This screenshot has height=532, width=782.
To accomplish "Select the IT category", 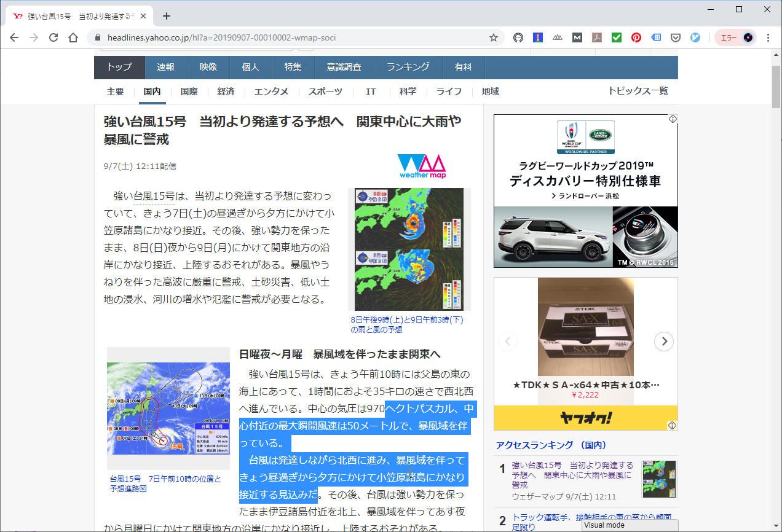I will tap(371, 92).
